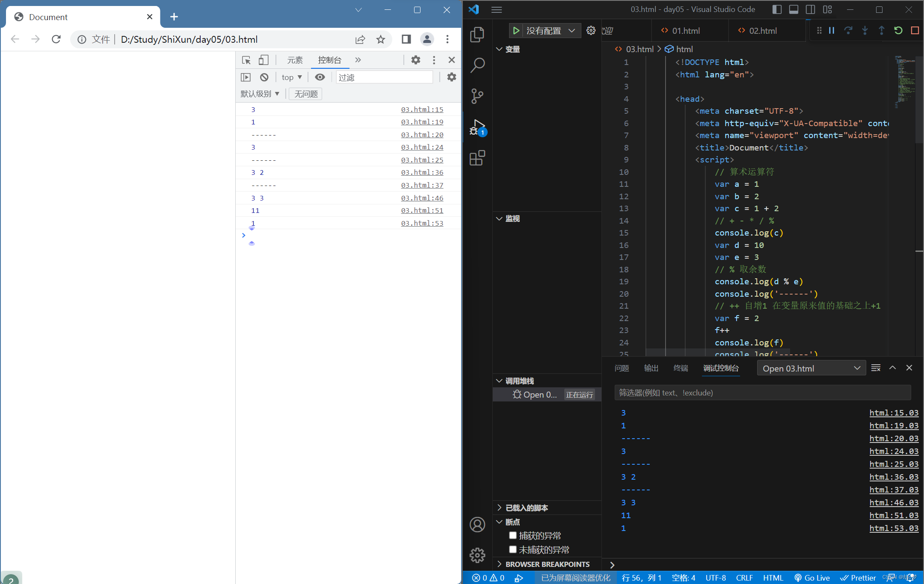Pause the debug session

[832, 31]
